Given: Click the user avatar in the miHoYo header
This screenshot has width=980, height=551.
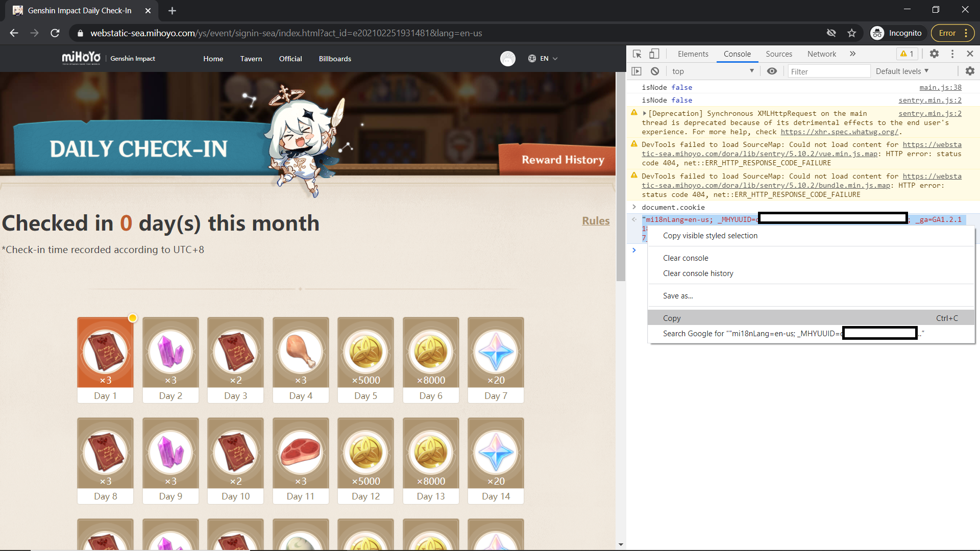Looking at the screenshot, I should click(507, 59).
